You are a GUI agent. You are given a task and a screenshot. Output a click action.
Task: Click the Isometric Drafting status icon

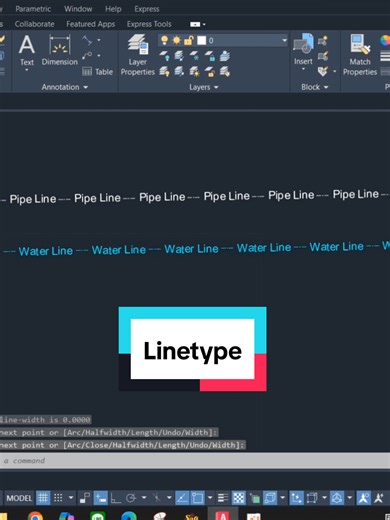click(x=156, y=498)
